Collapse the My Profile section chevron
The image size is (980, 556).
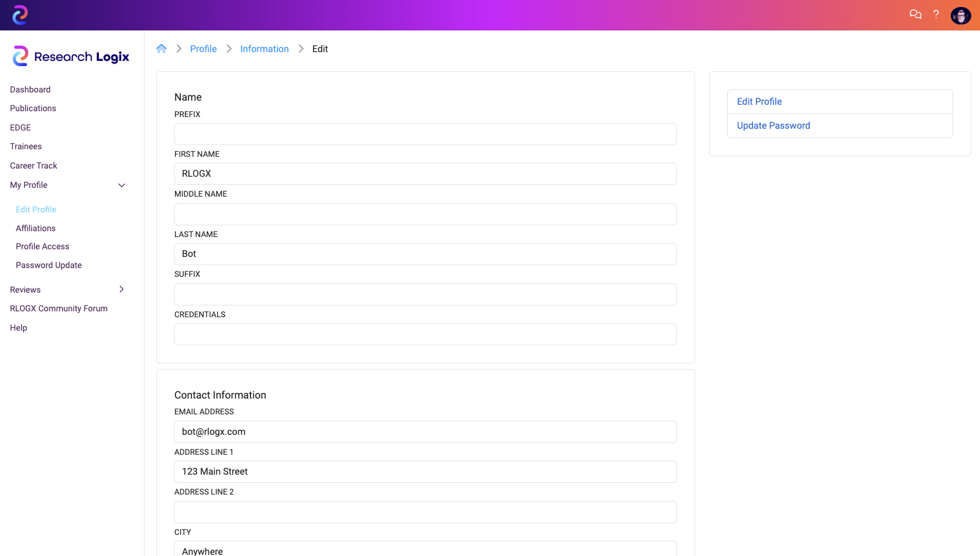(122, 185)
